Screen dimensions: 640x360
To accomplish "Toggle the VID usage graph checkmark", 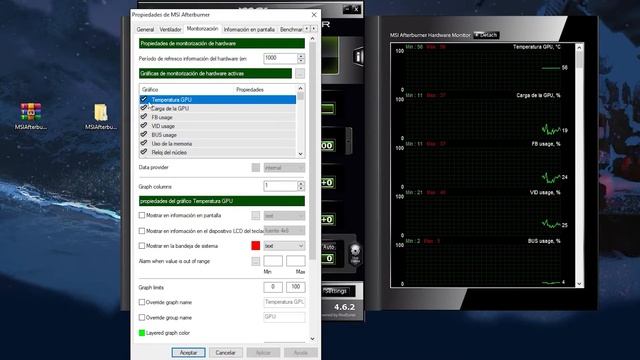I will tap(143, 126).
